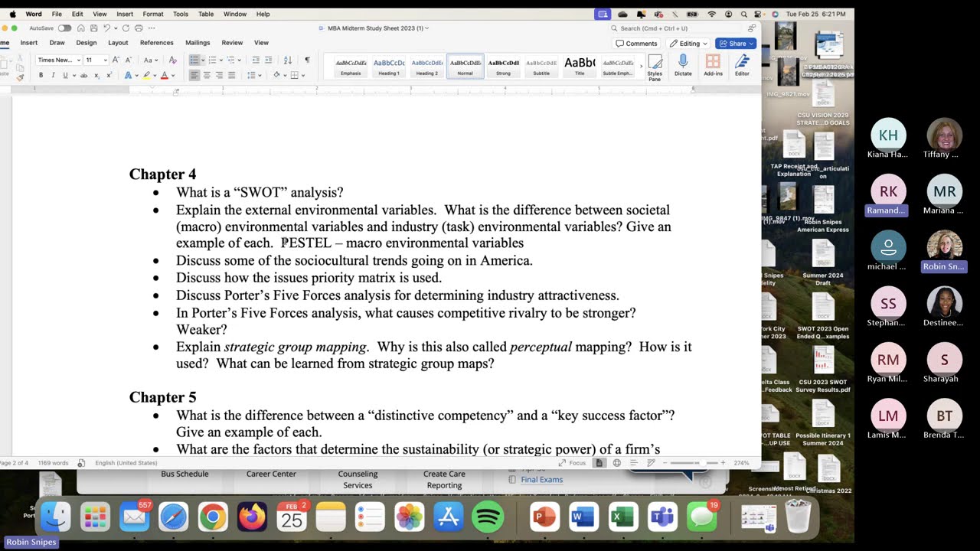Apply subscript formatting
Image resolution: width=980 pixels, height=551 pixels.
coord(96,75)
